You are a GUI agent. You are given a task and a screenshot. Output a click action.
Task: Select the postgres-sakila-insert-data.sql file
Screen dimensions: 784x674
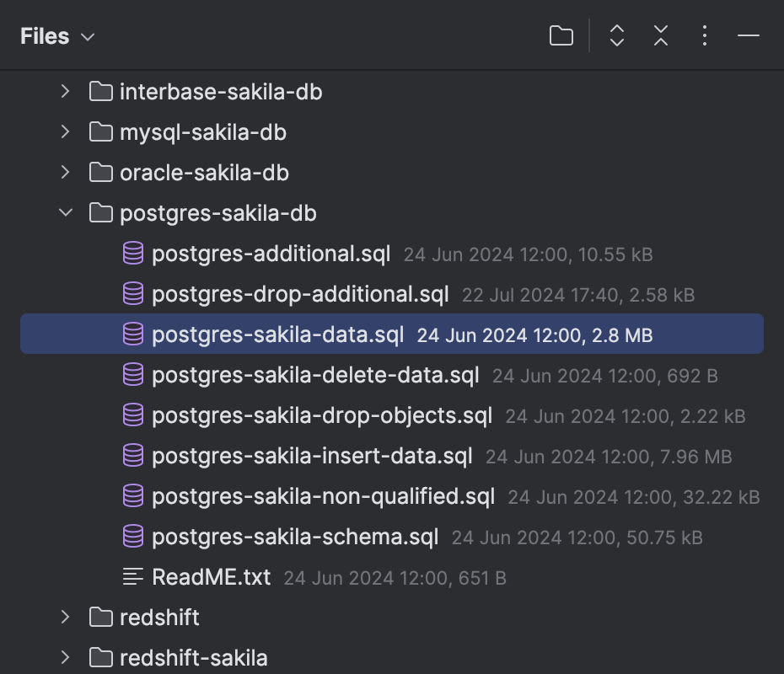coord(312,456)
